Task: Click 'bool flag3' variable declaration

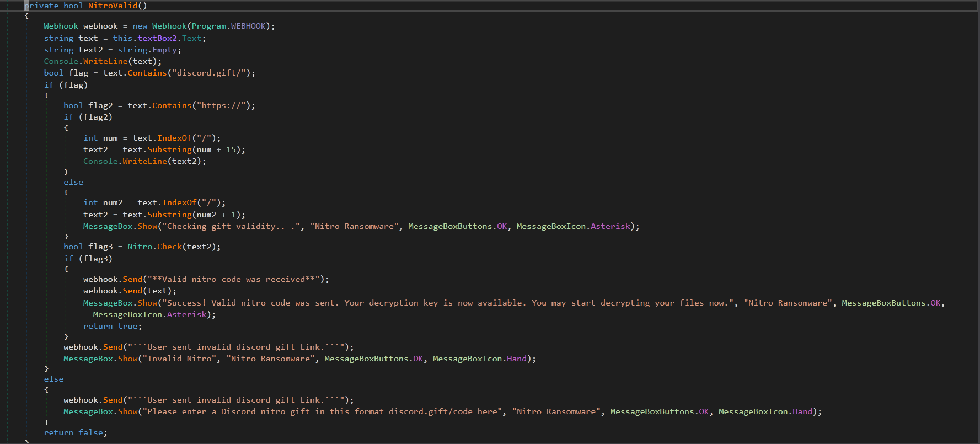Action: (x=88, y=247)
